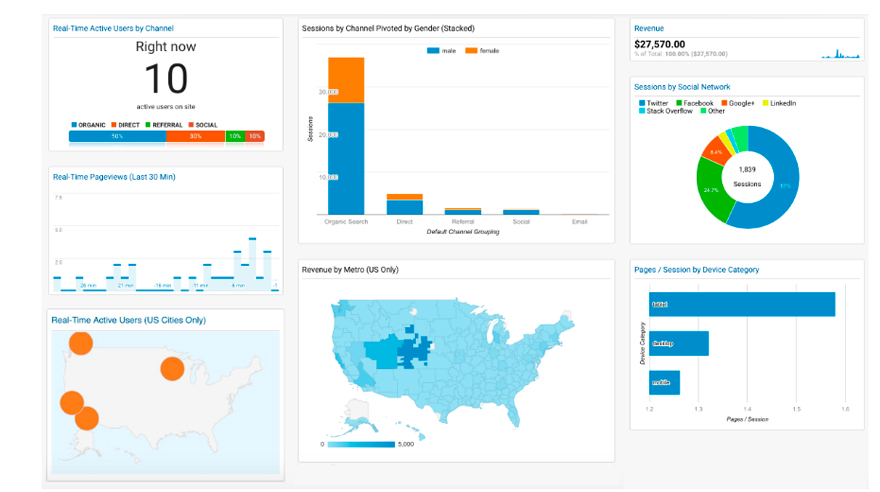880x492 pixels.
Task: Click the green REFERRAL 10% bar segment
Action: (235, 136)
